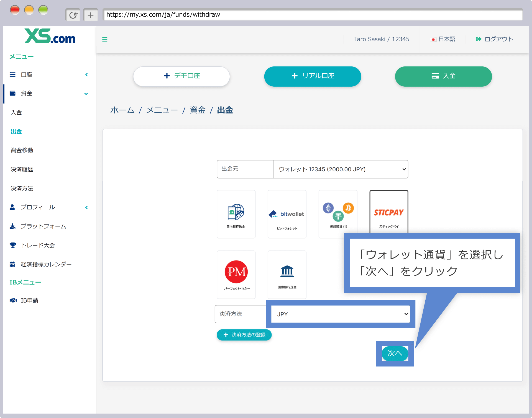
Task: Click the browser reload icon
Action: [73, 15]
